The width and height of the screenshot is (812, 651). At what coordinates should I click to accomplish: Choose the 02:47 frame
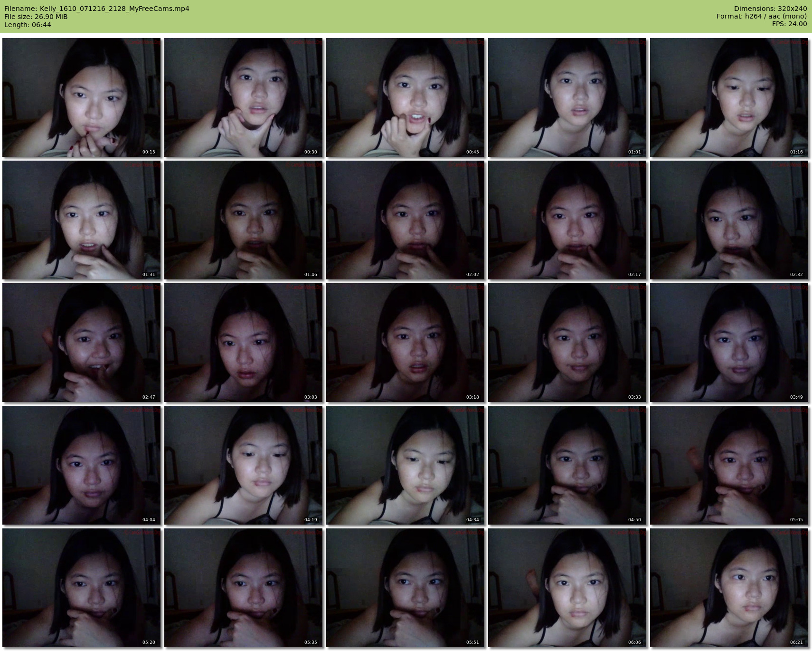click(x=81, y=343)
